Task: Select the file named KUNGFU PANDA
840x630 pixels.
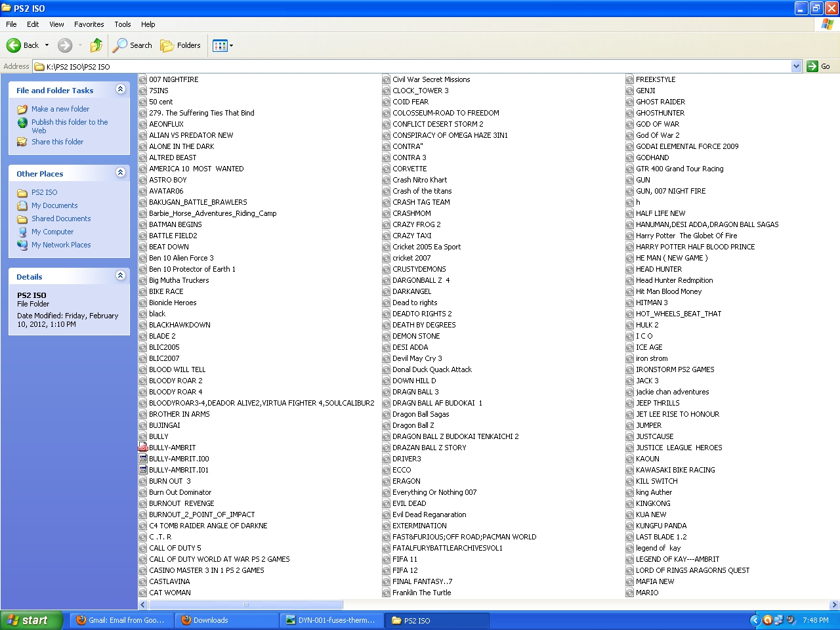Action: click(661, 526)
